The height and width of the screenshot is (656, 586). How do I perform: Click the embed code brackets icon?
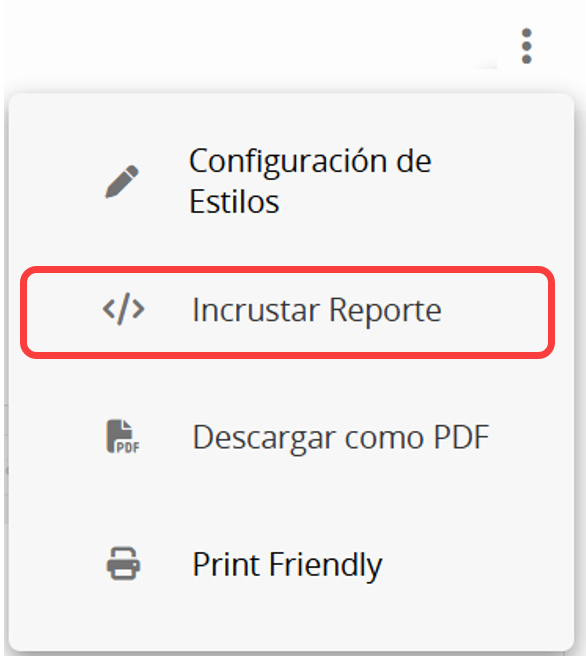coord(124,310)
